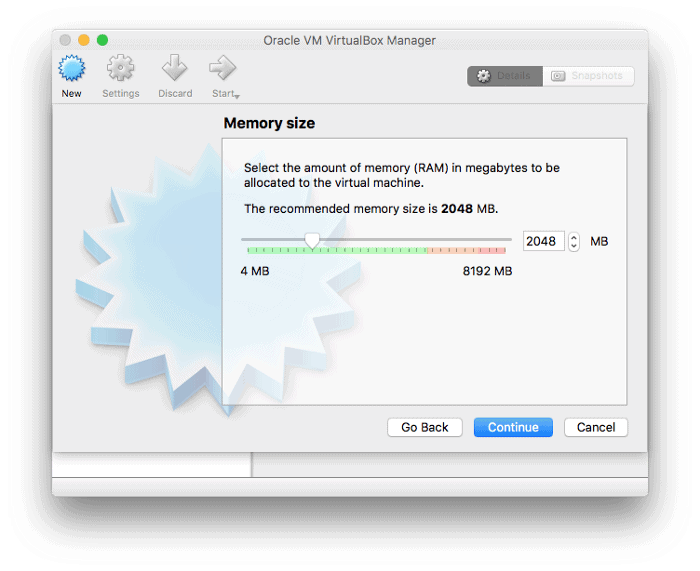Image resolution: width=700 pixels, height=571 pixels.
Task: Click the New virtual machine icon
Action: 71,69
